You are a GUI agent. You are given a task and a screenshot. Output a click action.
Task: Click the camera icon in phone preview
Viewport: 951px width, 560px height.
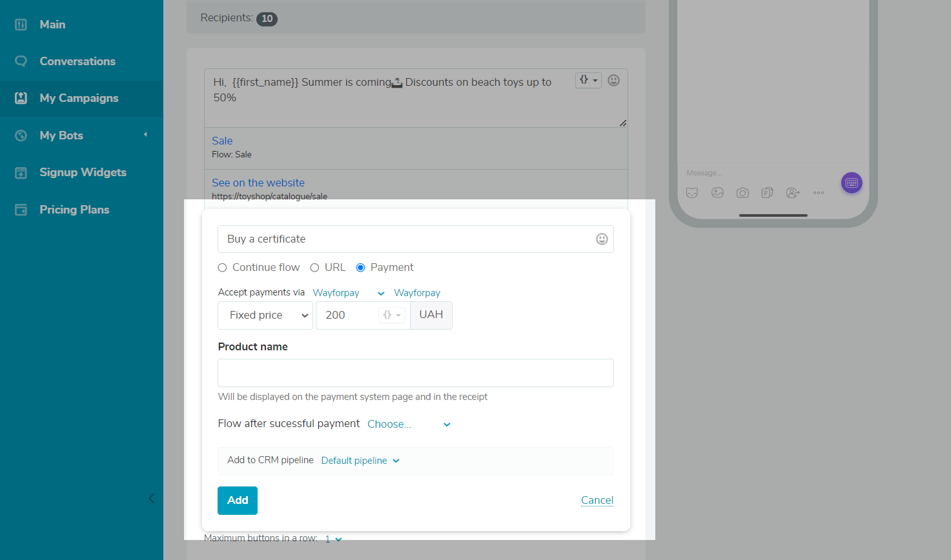pos(742,193)
